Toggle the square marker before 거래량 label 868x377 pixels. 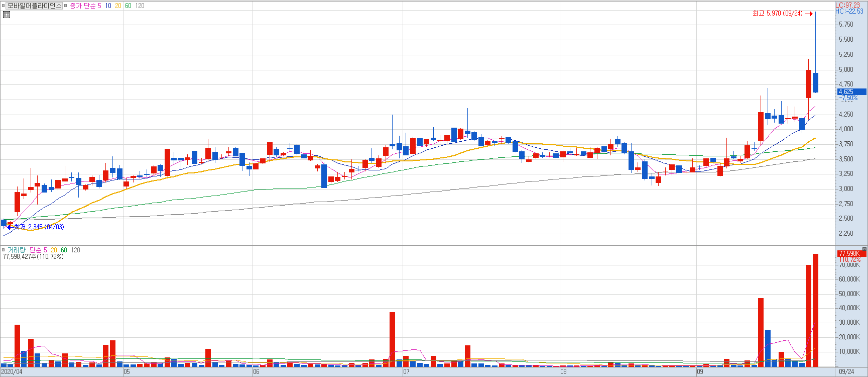pyautogui.click(x=4, y=250)
